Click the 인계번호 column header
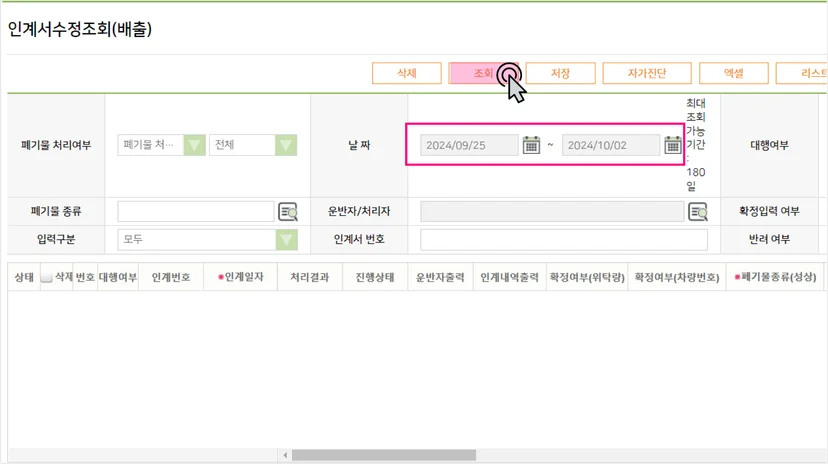Viewport: 828px width, 464px height. 171,277
